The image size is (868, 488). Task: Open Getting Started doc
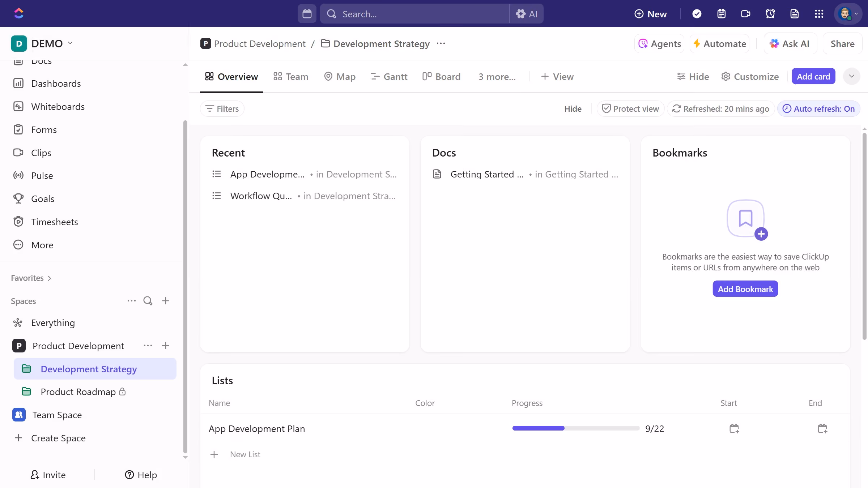(x=525, y=174)
